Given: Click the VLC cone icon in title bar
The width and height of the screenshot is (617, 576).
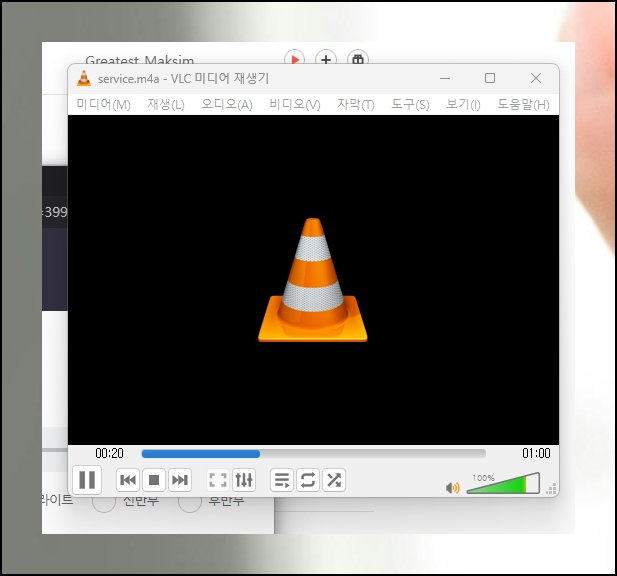Looking at the screenshot, I should (x=84, y=78).
